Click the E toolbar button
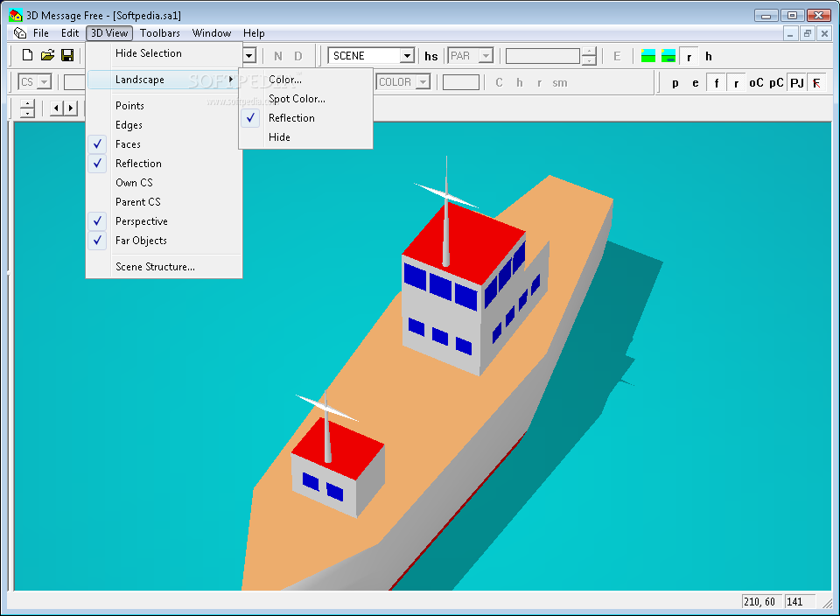 pyautogui.click(x=617, y=56)
